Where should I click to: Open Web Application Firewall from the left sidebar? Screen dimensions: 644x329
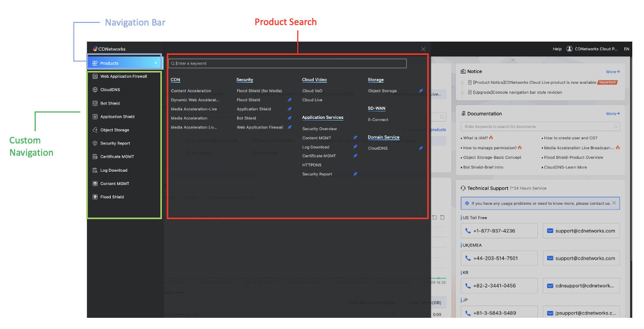click(123, 76)
